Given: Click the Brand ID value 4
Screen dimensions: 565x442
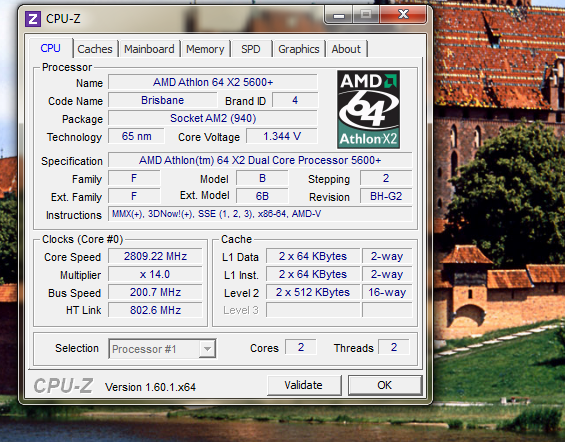Looking at the screenshot, I should pyautogui.click(x=295, y=100).
